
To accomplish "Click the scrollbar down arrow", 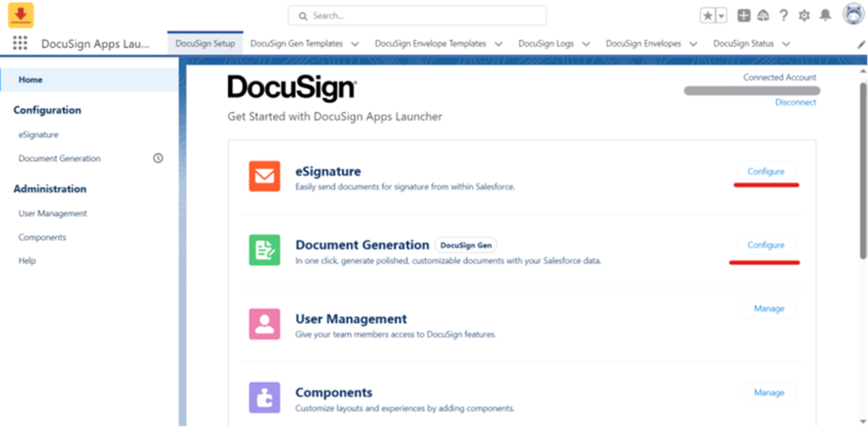I will point(863,421).
